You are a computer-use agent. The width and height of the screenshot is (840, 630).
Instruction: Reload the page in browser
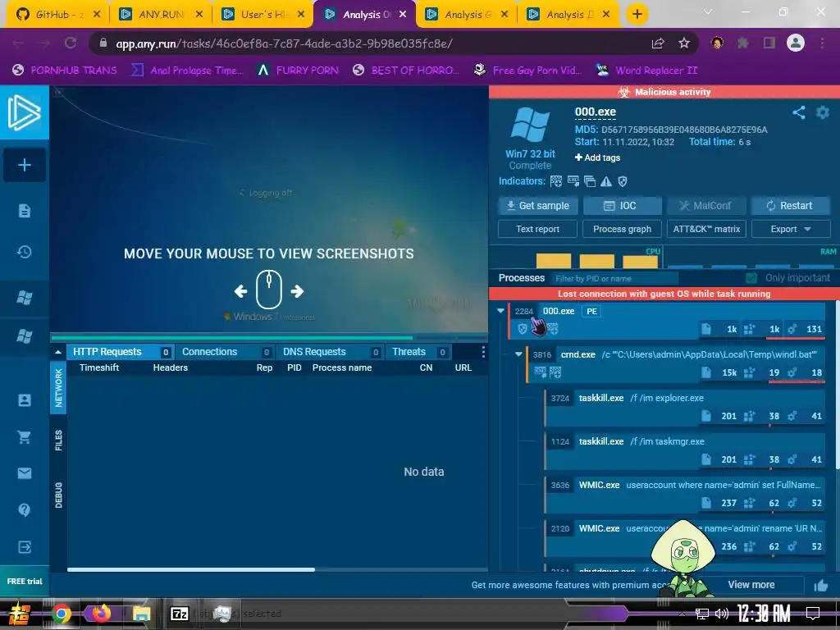[x=71, y=43]
